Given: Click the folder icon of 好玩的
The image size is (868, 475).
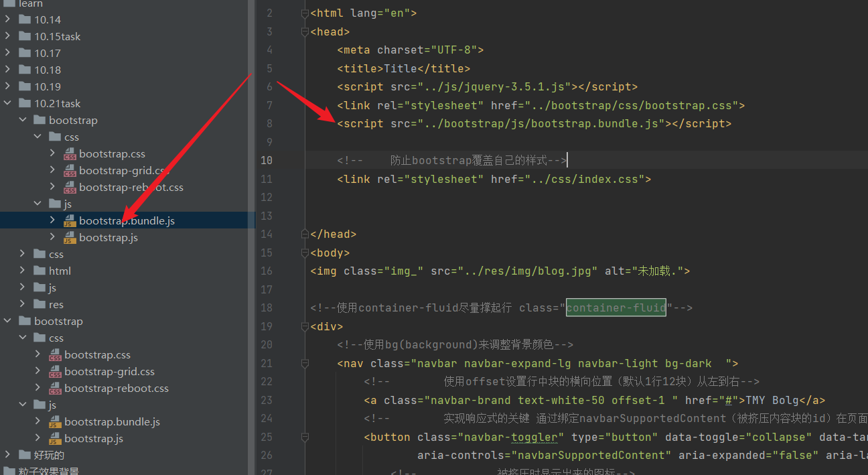Looking at the screenshot, I should [25, 456].
